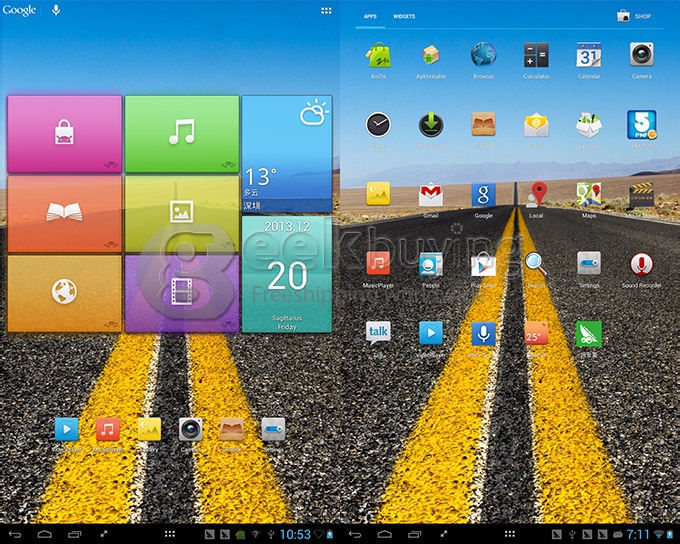
Task: Open the AnZhi market app
Action: (378, 55)
